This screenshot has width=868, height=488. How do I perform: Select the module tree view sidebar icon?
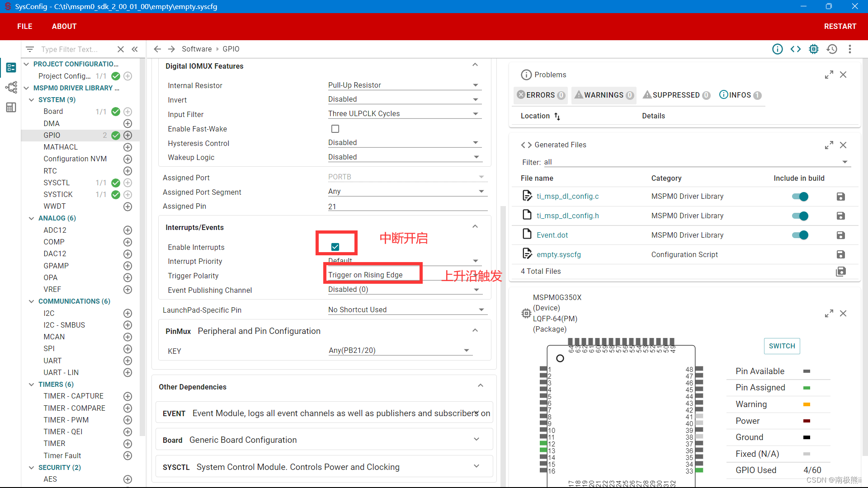(x=11, y=67)
